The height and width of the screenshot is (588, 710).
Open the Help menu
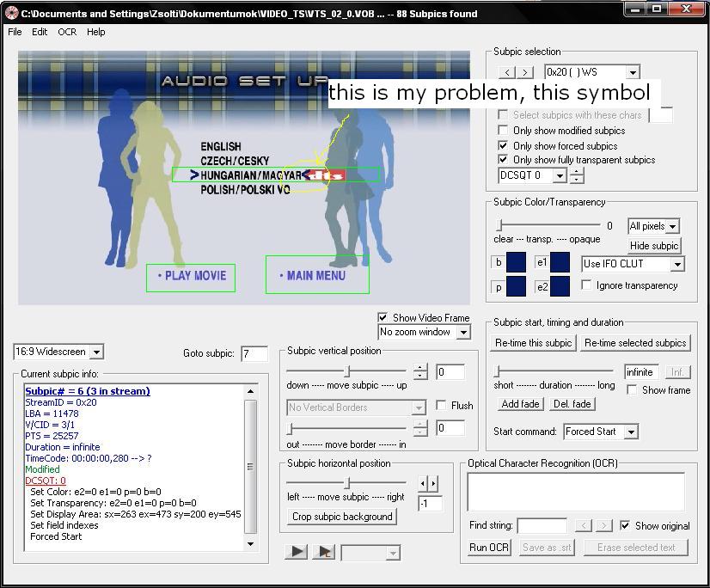[x=96, y=32]
